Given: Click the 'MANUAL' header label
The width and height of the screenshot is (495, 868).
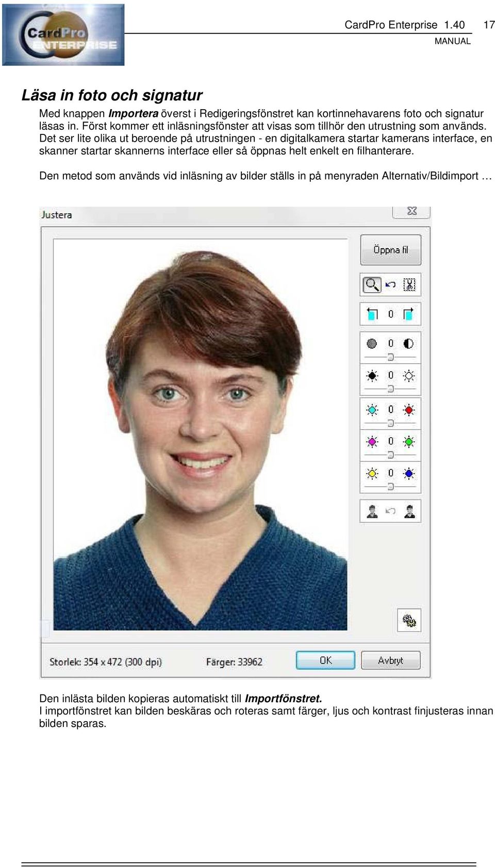Looking at the screenshot, I should click(x=453, y=41).
